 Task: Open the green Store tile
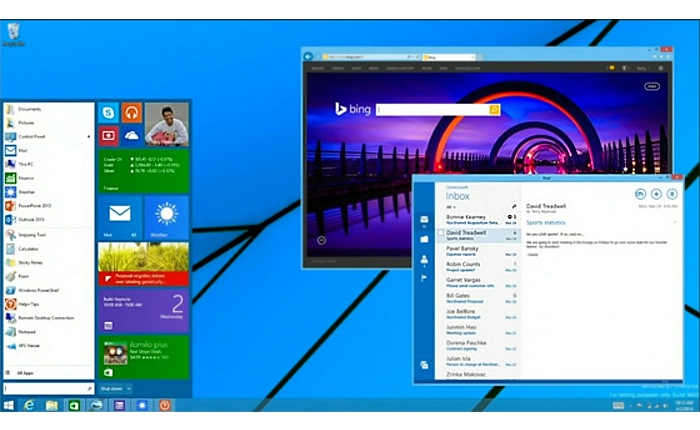coord(143,357)
